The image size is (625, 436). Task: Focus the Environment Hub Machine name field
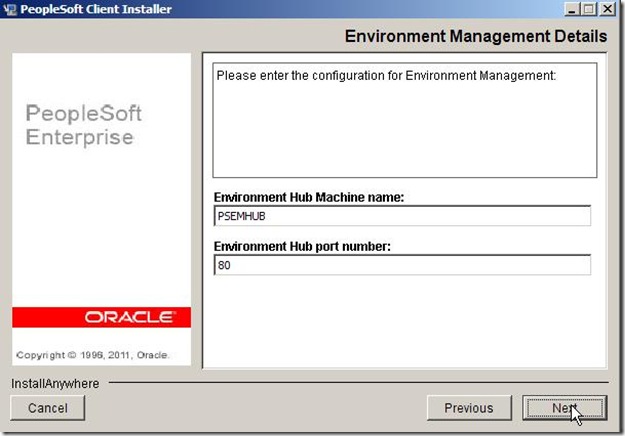(x=402, y=216)
